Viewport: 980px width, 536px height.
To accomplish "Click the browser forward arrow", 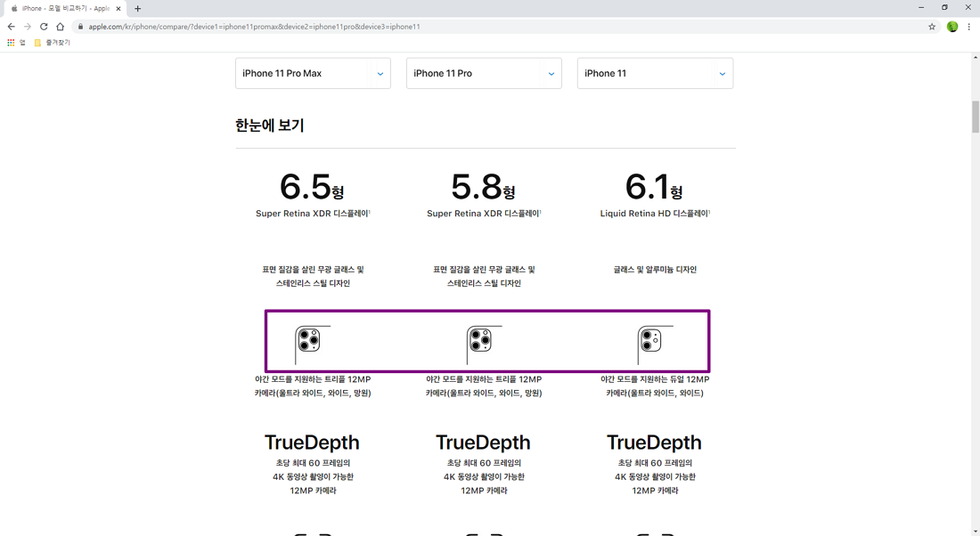I will coord(27,26).
